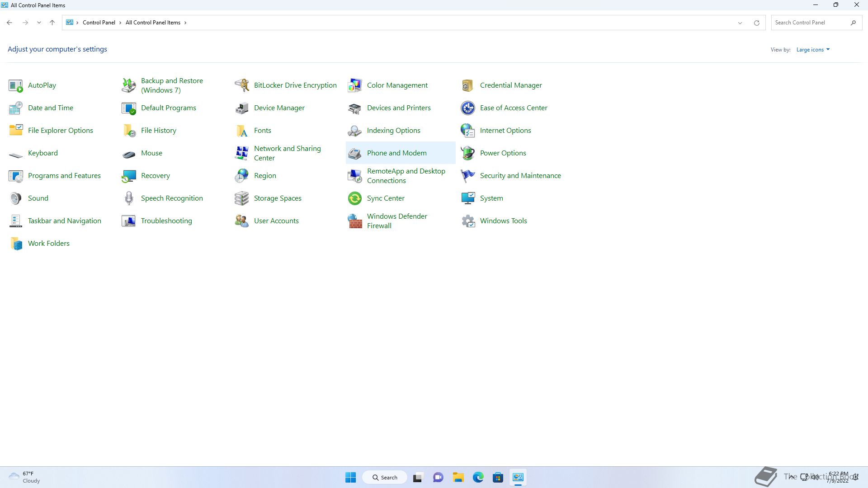This screenshot has width=868, height=488.
Task: Click the Control Panel breadcrumb
Action: point(99,23)
